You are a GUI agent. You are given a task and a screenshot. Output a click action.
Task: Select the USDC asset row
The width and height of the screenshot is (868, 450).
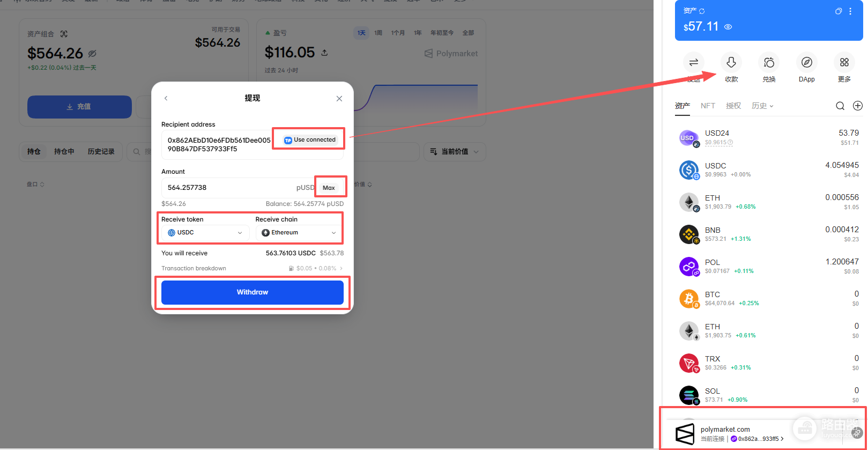point(769,170)
